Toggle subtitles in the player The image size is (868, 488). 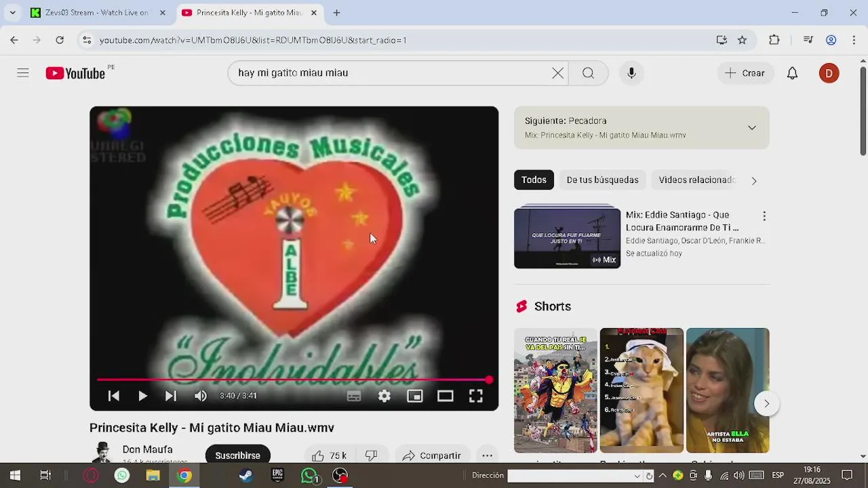point(354,396)
